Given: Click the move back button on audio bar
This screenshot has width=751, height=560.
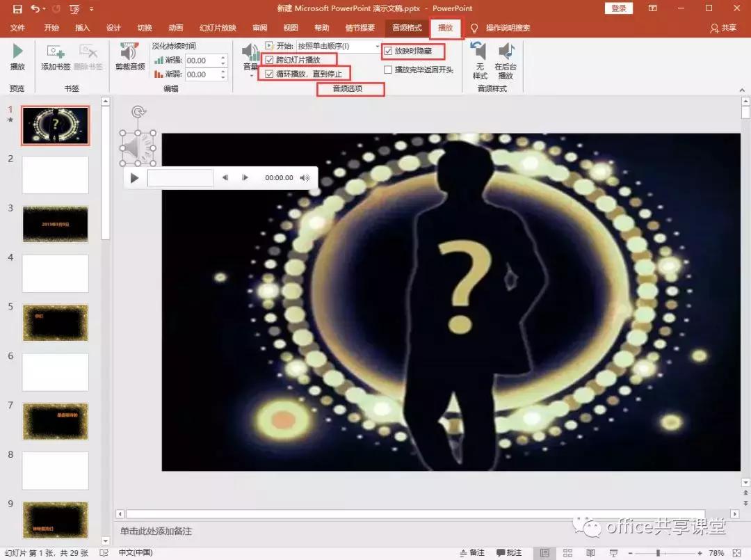Looking at the screenshot, I should [x=225, y=177].
